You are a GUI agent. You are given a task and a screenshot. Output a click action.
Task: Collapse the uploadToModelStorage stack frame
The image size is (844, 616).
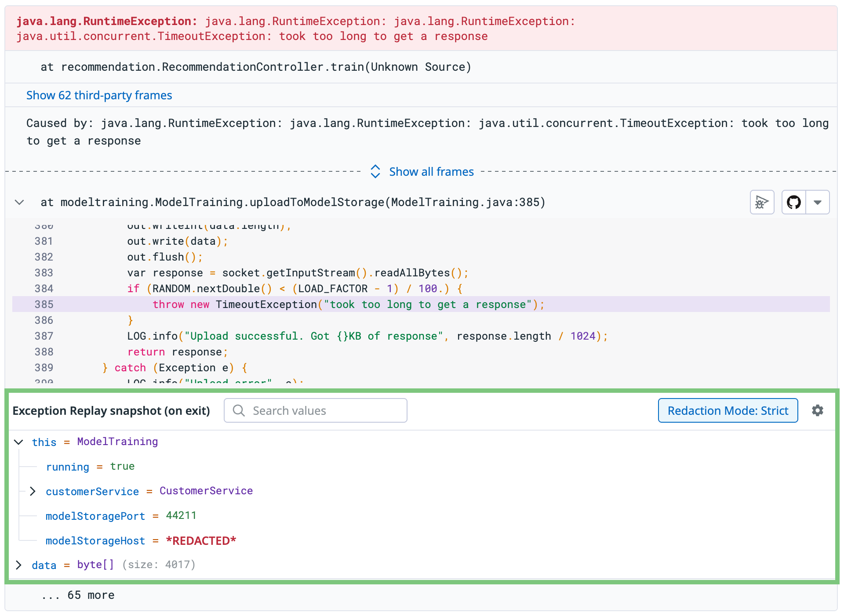pos(19,203)
